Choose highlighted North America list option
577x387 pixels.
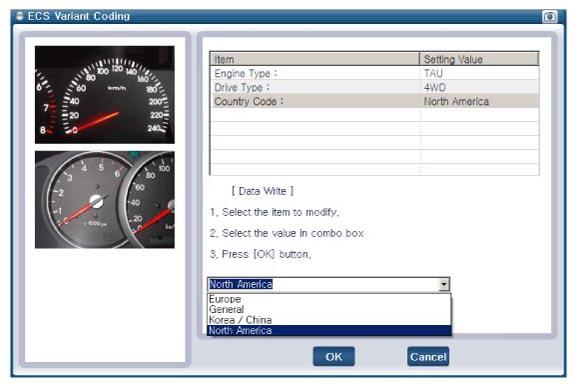coord(329,330)
